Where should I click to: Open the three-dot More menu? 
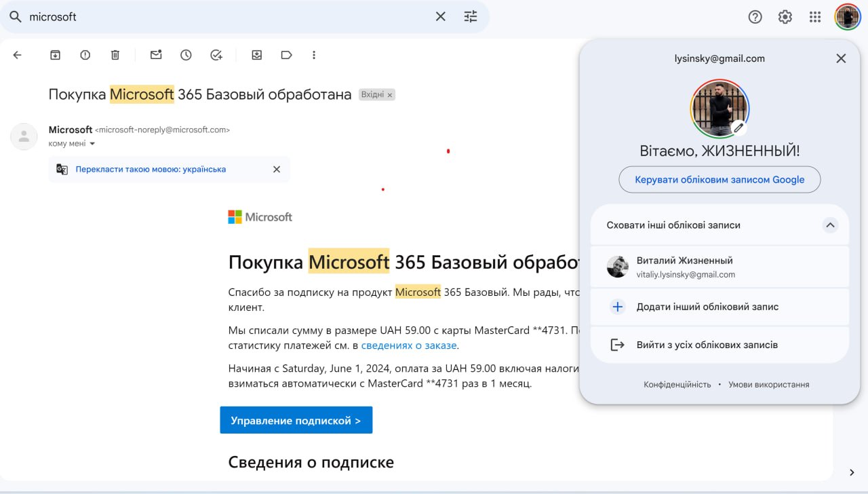pos(313,55)
